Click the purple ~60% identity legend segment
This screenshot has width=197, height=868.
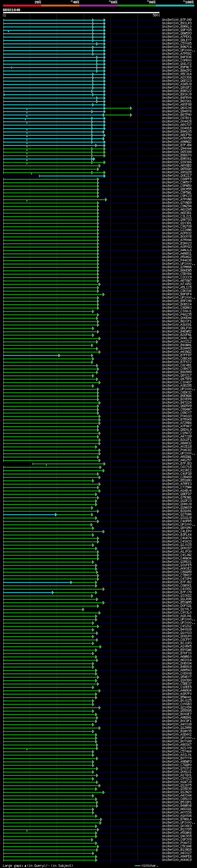99,6
